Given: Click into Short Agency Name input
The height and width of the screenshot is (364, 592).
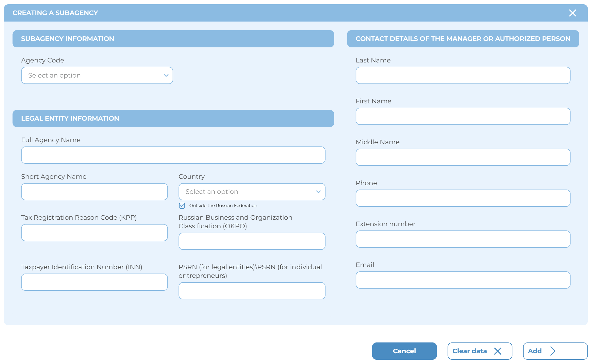Looking at the screenshot, I should tap(94, 192).
